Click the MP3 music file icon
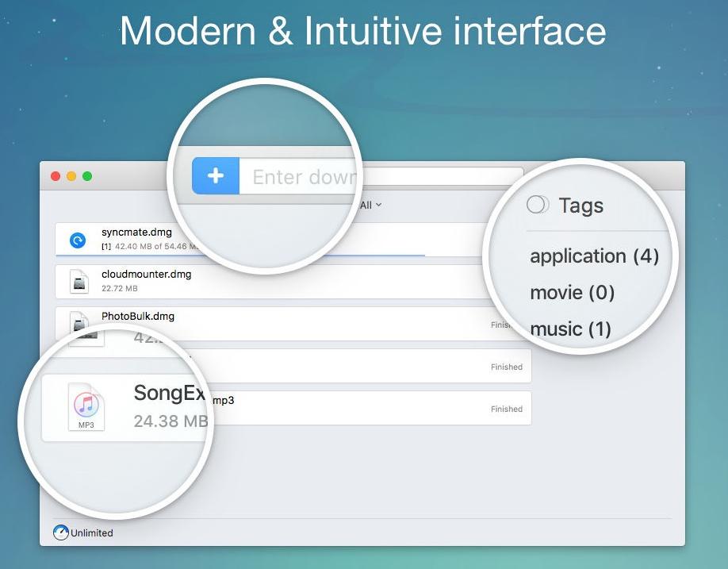The height and width of the screenshot is (569, 728). point(86,407)
